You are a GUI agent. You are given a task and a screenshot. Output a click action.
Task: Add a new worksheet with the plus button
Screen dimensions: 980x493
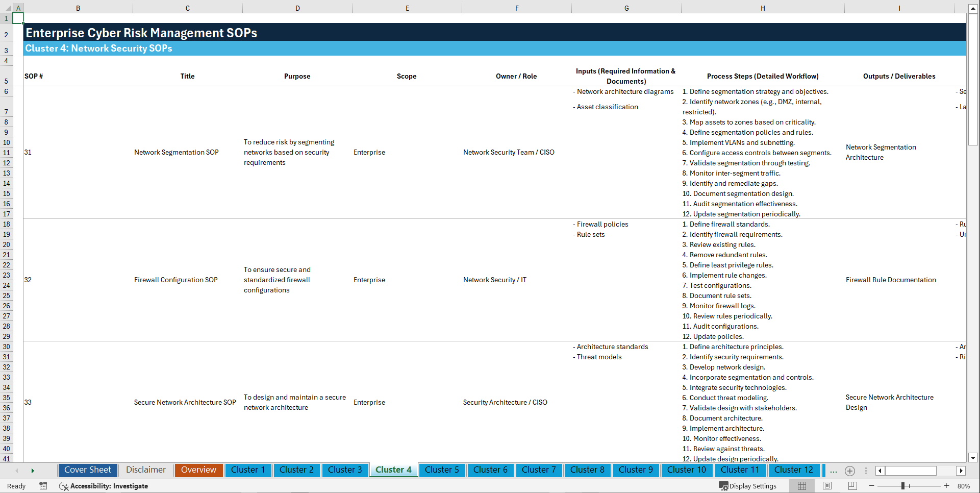[x=850, y=471]
